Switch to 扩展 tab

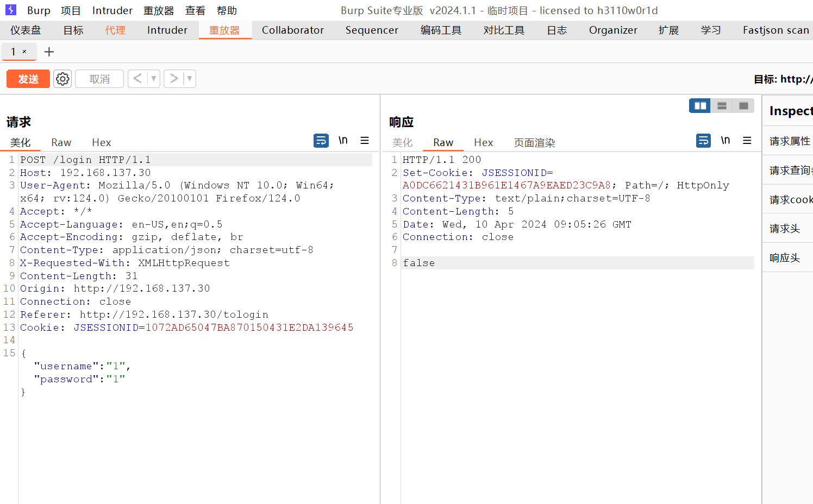pyautogui.click(x=668, y=30)
